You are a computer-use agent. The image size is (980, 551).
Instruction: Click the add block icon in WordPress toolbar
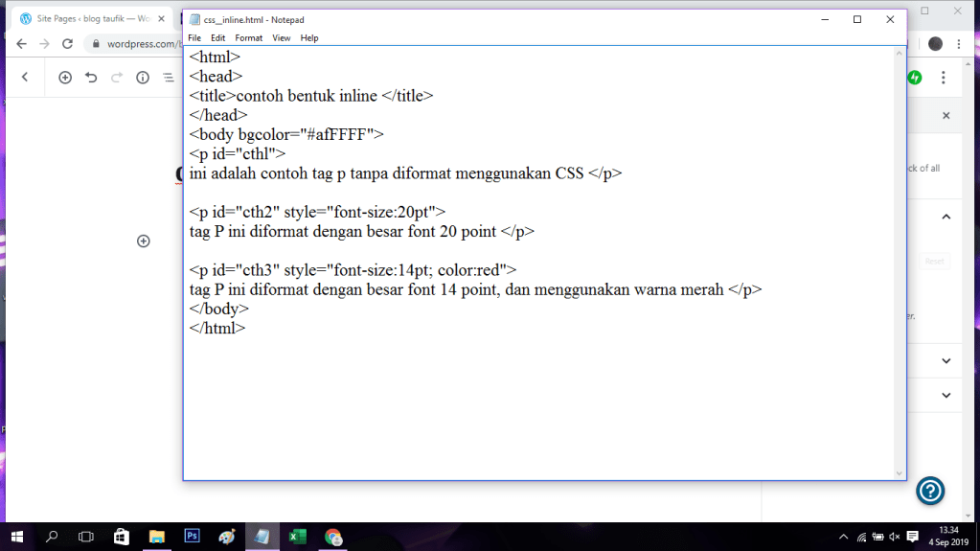(x=65, y=78)
